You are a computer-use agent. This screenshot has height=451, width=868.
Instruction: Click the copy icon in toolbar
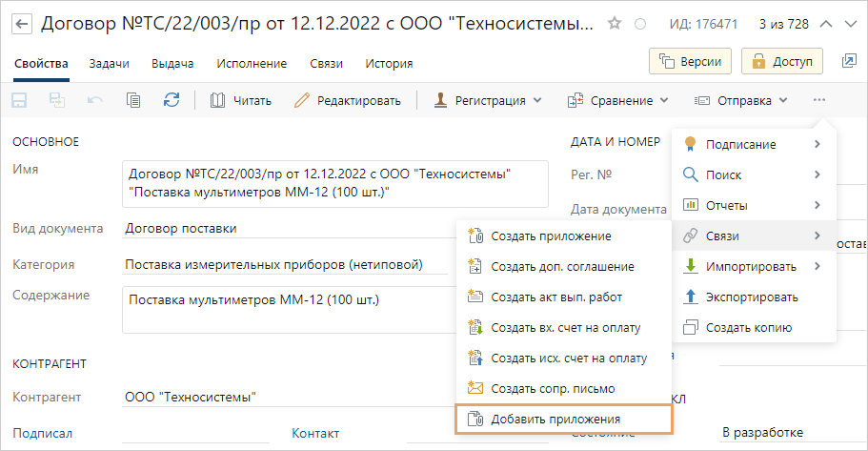coord(133,100)
